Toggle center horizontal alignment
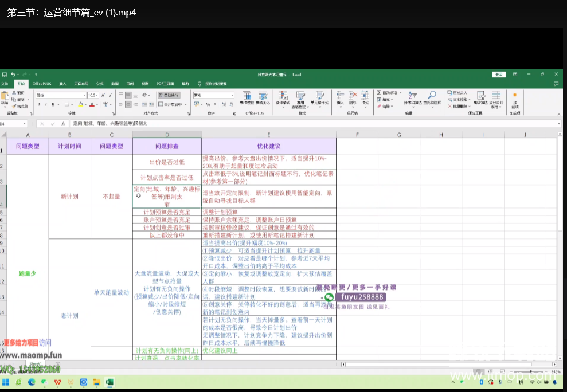 click(128, 104)
